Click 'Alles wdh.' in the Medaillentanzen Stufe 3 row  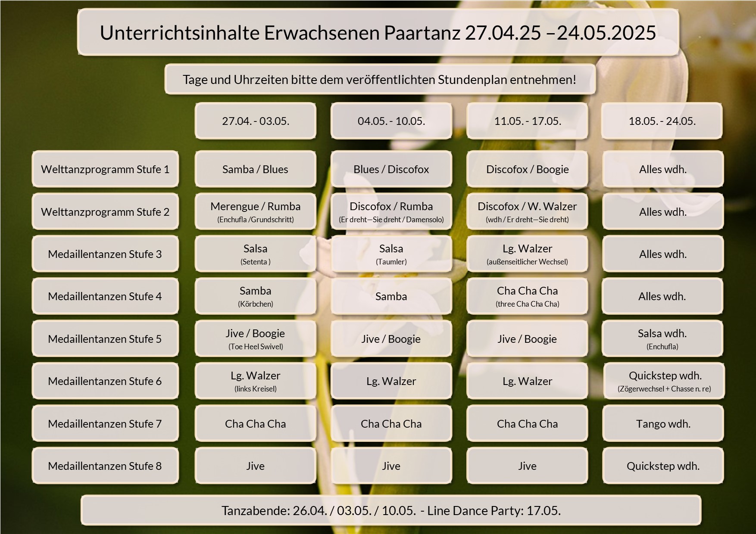[663, 254]
